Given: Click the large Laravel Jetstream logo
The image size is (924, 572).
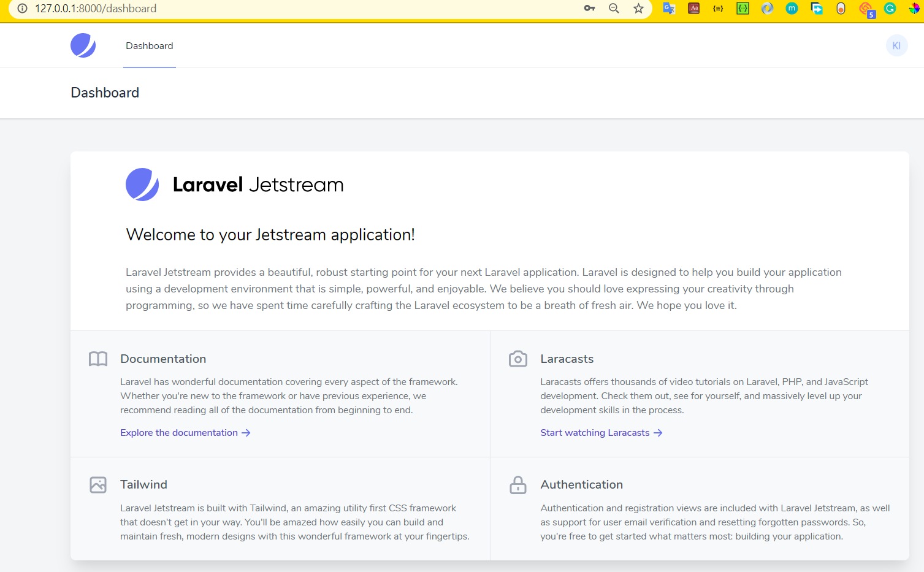Looking at the screenshot, I should coord(235,185).
